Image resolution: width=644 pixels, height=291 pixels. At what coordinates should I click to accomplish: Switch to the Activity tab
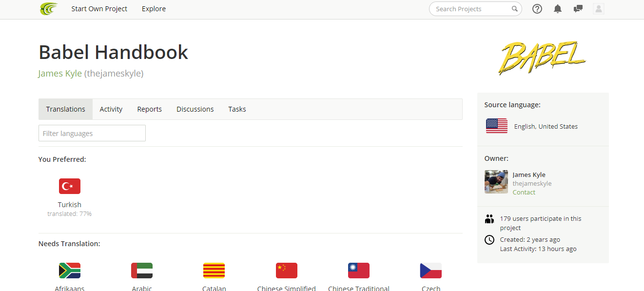[111, 109]
